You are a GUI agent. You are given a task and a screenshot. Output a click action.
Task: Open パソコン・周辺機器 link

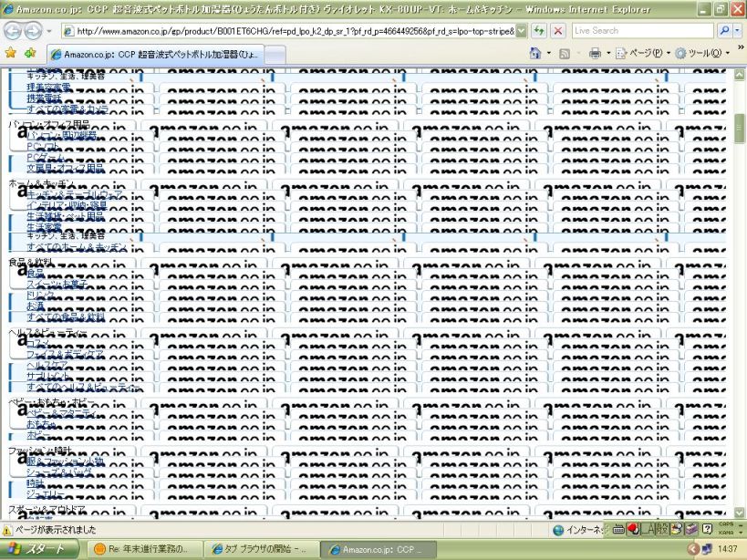[x=61, y=135]
